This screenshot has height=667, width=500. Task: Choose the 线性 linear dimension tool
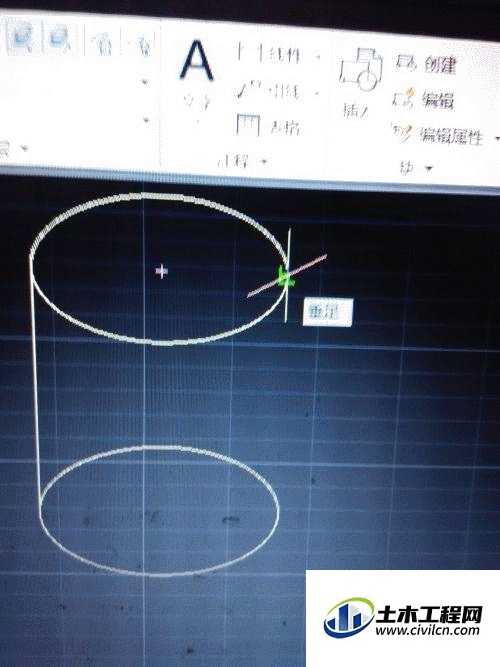(x=269, y=54)
